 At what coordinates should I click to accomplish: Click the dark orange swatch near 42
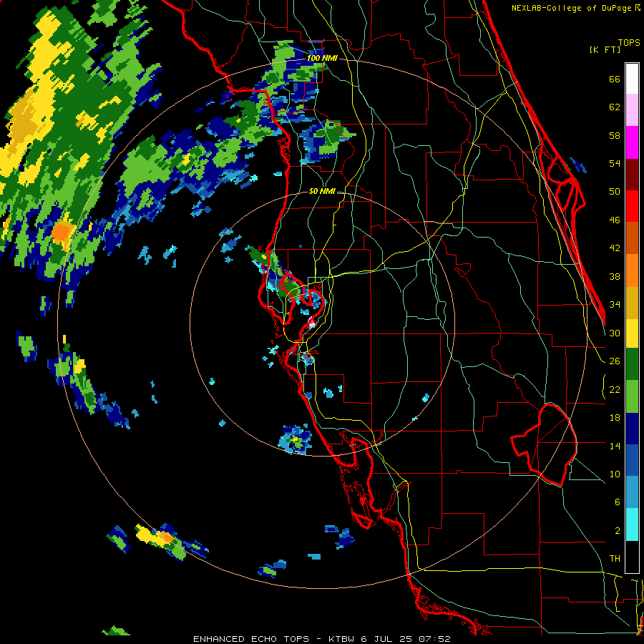click(x=632, y=238)
